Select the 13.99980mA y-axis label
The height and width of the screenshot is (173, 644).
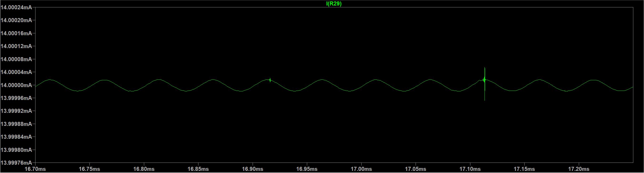click(x=16, y=150)
